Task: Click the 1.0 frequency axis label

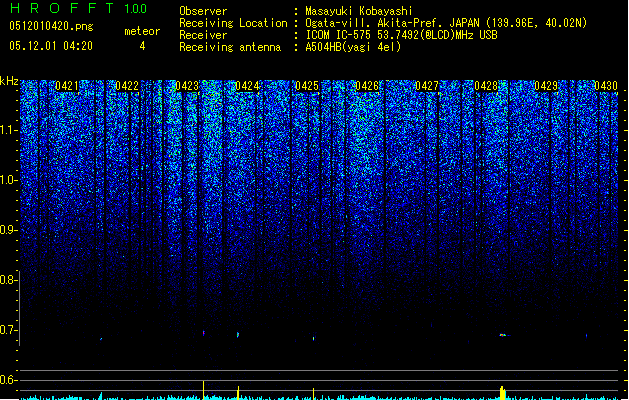Action: point(8,180)
